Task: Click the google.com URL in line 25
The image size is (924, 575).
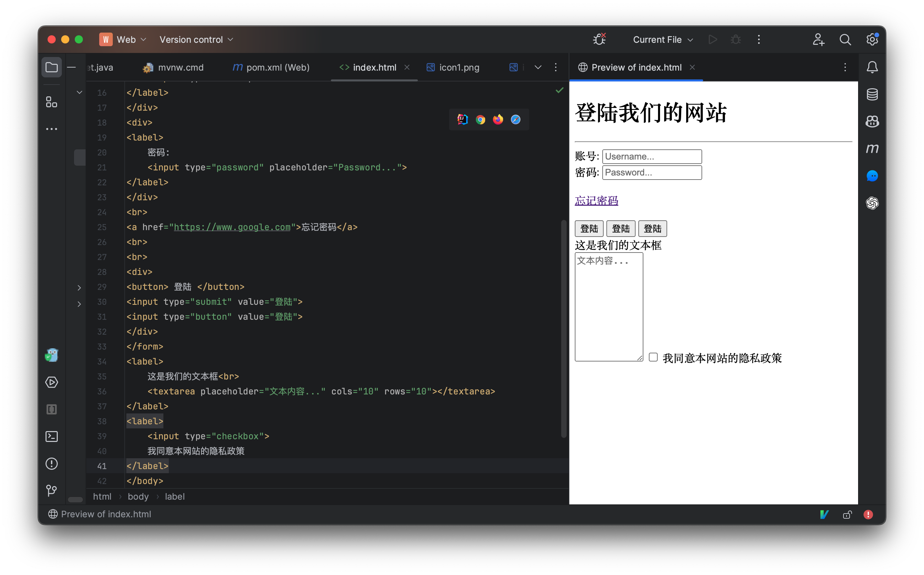Action: (232, 227)
